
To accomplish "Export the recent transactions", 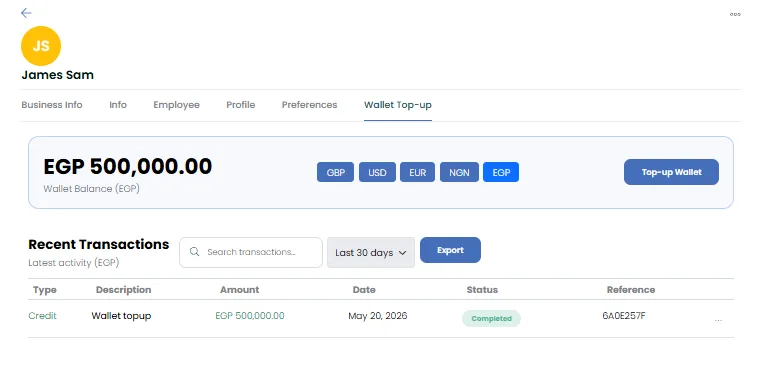I will [451, 250].
